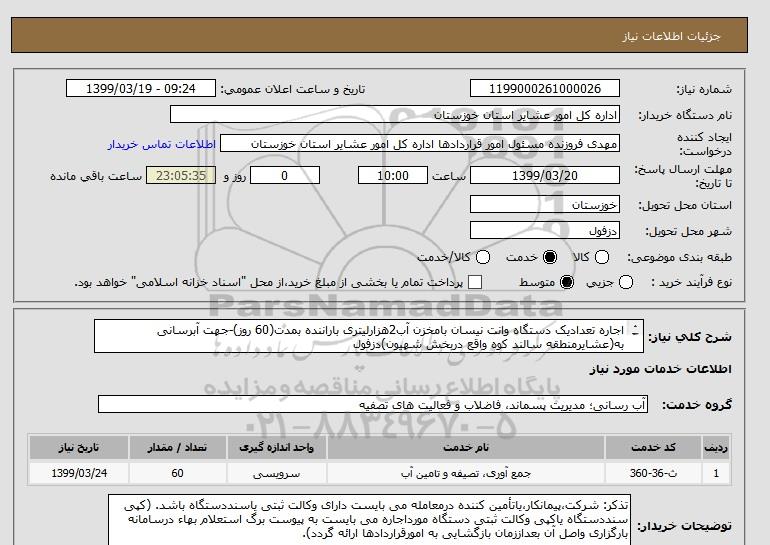Click the شرح کلی نیاز label
770x545 pixels.
[690, 337]
